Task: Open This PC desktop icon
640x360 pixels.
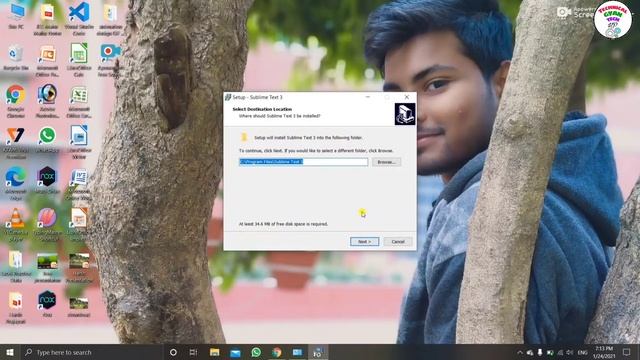Action: click(x=16, y=16)
